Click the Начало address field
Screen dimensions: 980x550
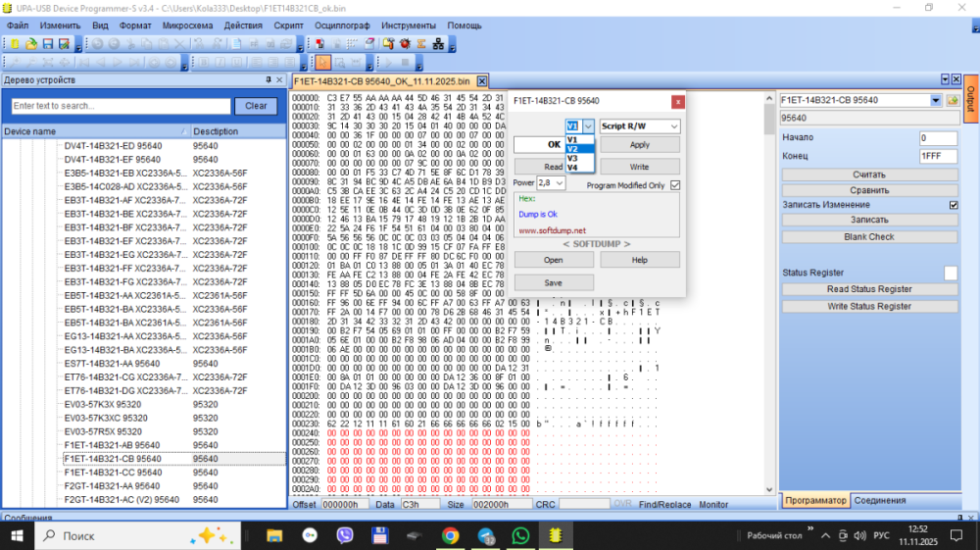click(x=938, y=137)
